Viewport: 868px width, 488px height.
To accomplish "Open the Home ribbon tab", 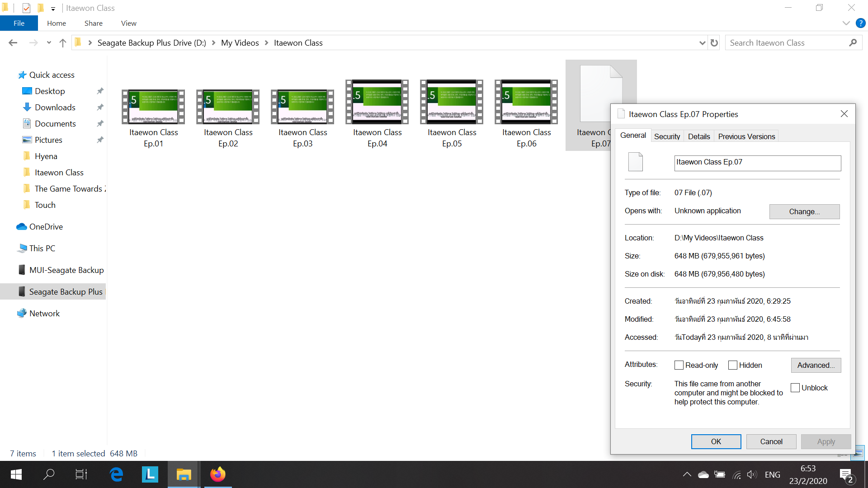I will (57, 23).
